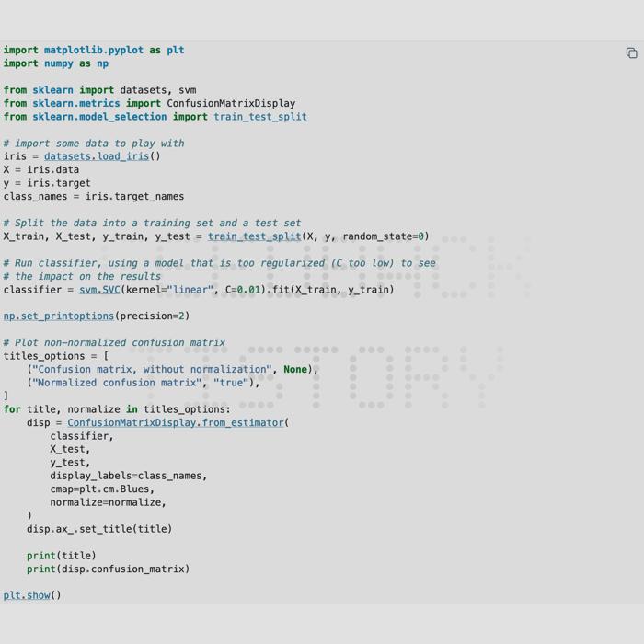Screen dimensions: 644x644
Task: Click 'class_names = iris.target_names' line
Action: tap(94, 196)
